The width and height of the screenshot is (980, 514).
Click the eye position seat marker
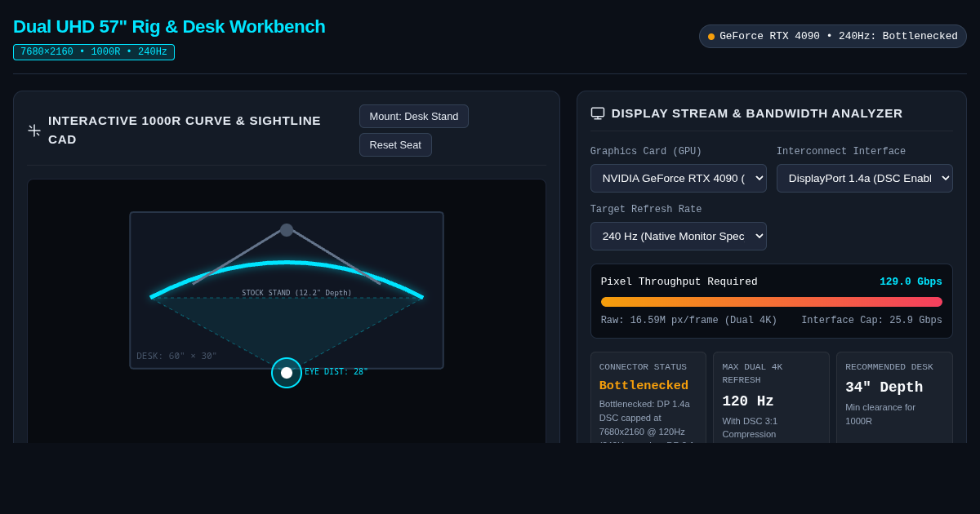click(x=287, y=373)
